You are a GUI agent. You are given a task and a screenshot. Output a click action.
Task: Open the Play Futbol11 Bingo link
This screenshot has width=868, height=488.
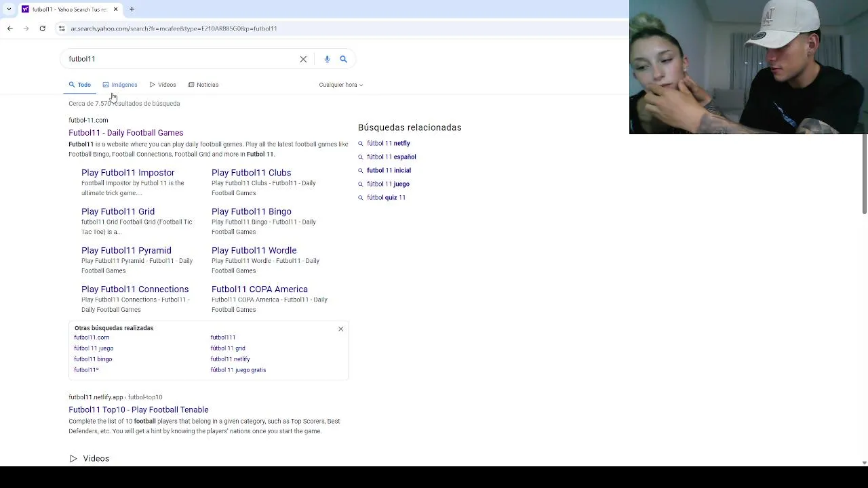coord(251,211)
